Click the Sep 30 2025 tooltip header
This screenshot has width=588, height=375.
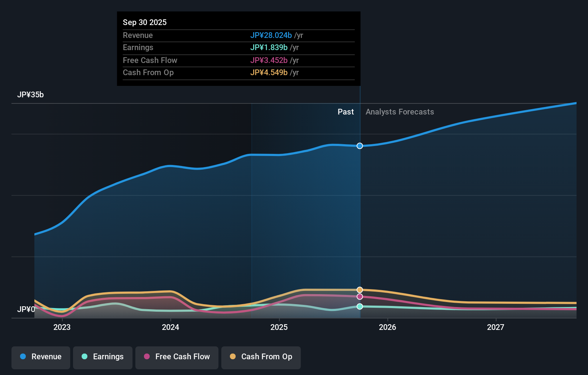145,22
